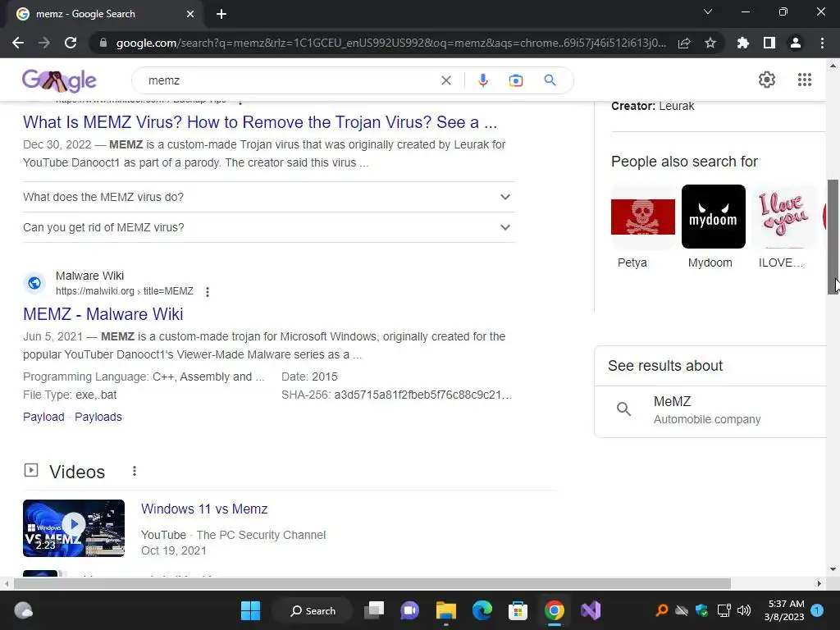Screen dimensions: 840x630
Task: Search by image with camera icon
Action: 515,80
